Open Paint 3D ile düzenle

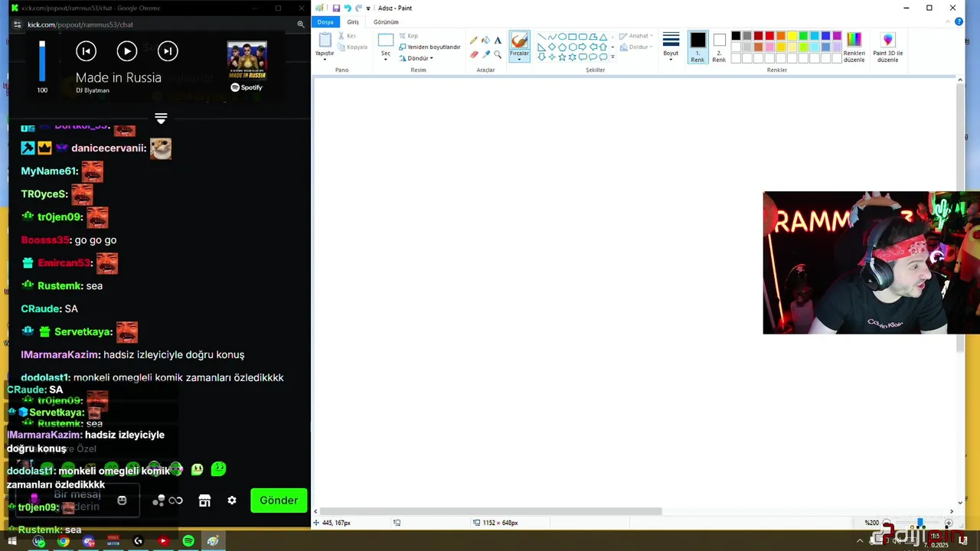888,47
